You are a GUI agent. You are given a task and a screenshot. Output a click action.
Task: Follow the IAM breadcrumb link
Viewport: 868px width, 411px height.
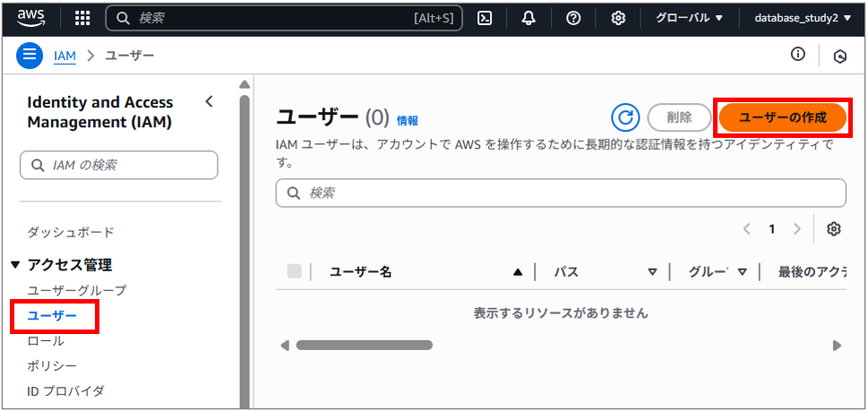(64, 56)
